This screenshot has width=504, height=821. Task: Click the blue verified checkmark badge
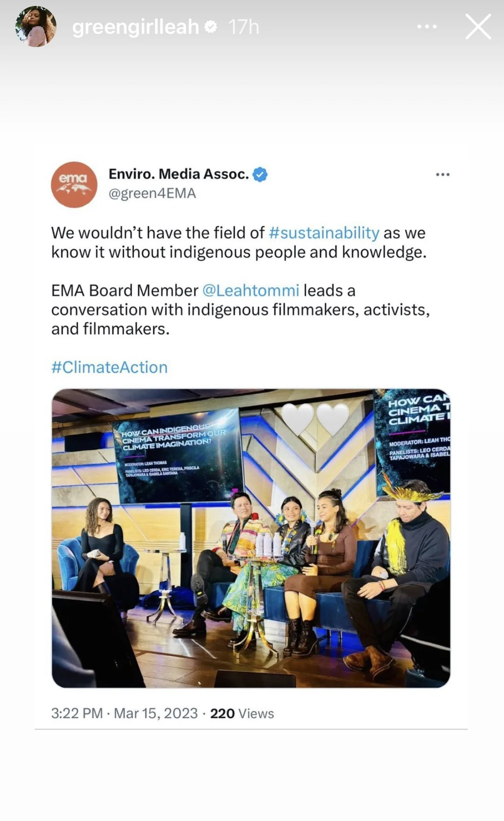pos(260,174)
